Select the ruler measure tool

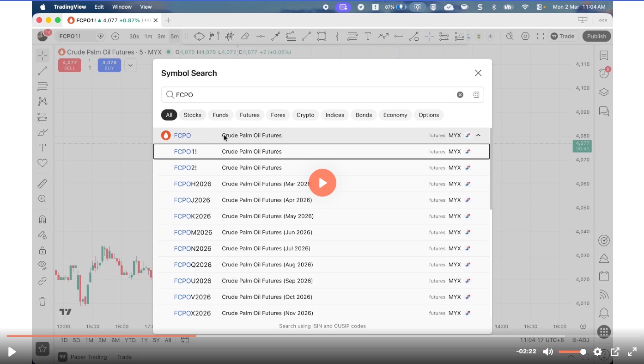[43, 184]
